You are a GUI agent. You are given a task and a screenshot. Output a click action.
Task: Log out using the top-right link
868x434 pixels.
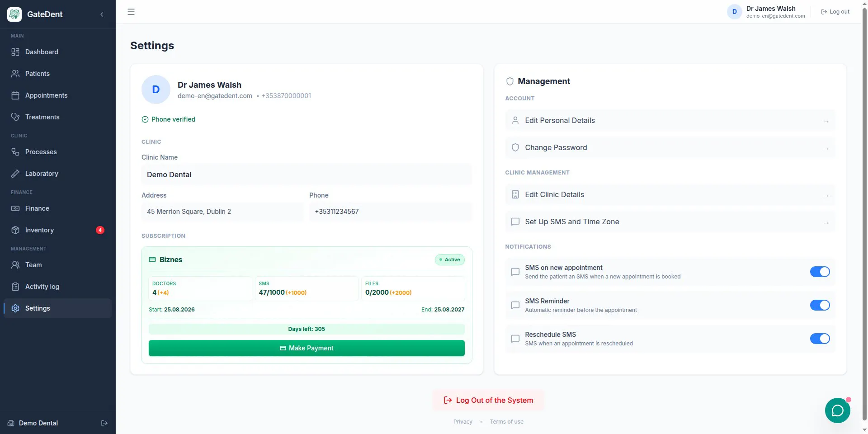(835, 12)
